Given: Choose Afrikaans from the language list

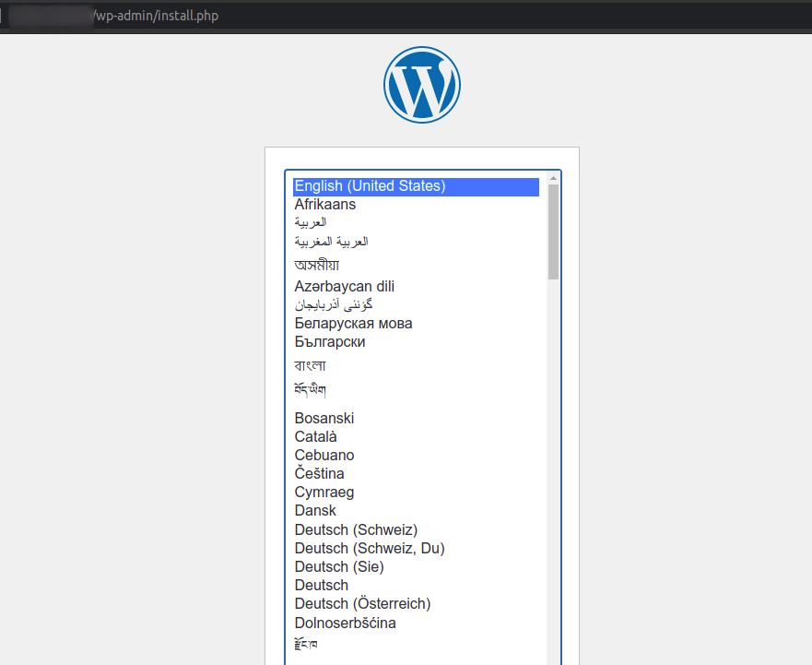Looking at the screenshot, I should [x=416, y=205].
